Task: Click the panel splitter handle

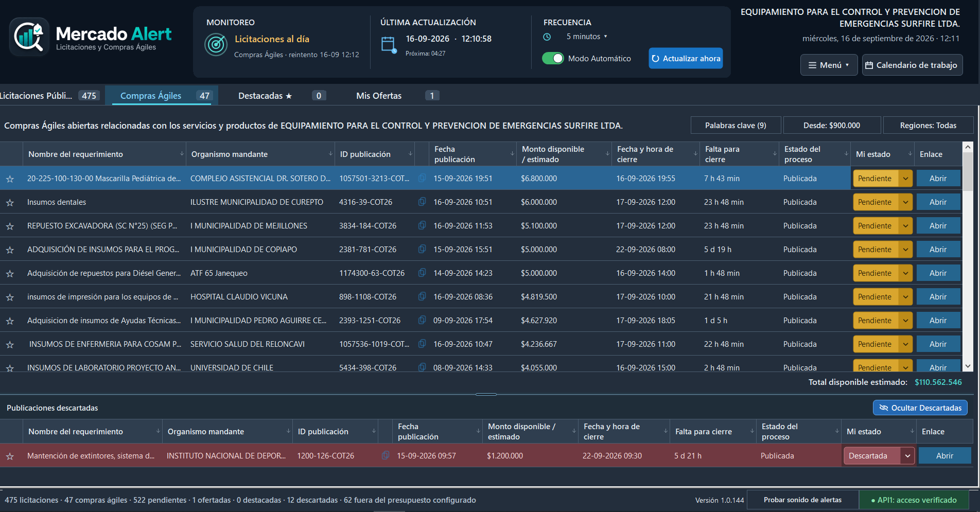Action: click(x=486, y=394)
